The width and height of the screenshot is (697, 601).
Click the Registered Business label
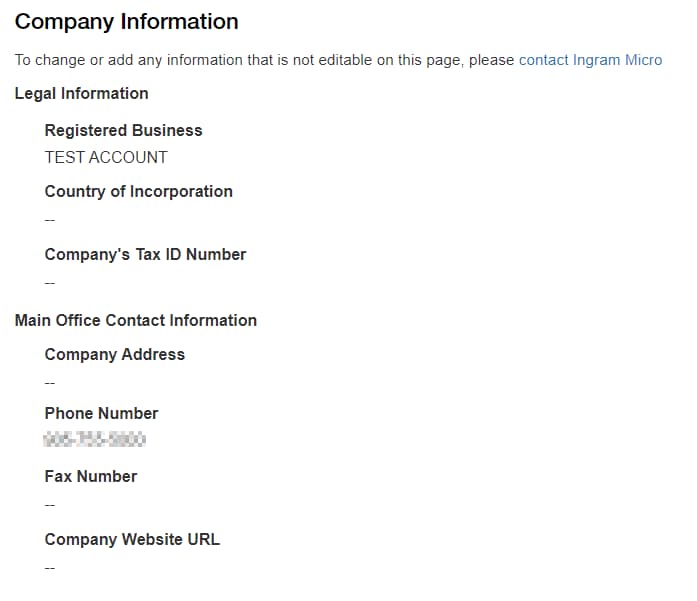click(x=123, y=130)
